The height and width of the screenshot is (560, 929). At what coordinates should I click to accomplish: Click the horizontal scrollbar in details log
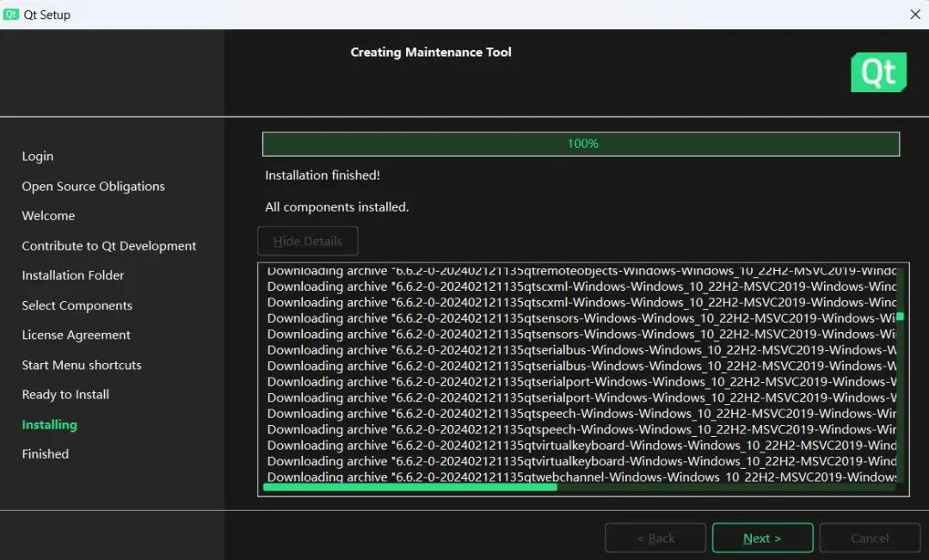(410, 487)
